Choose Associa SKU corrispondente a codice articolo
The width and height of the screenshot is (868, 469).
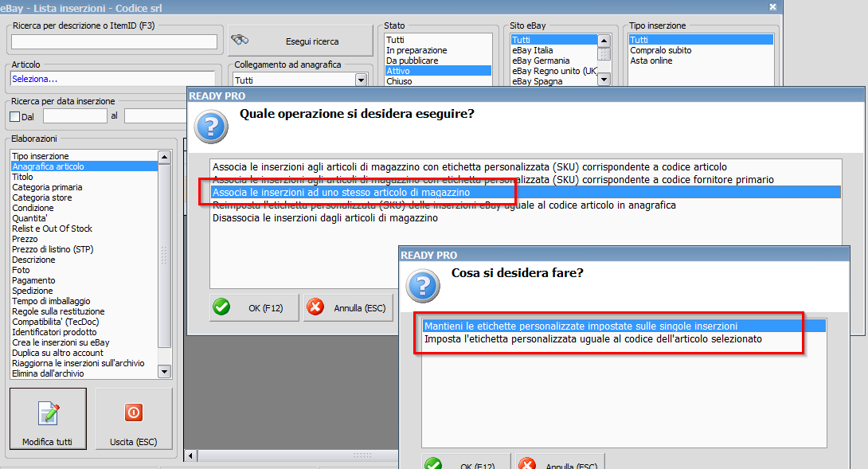pos(526,166)
